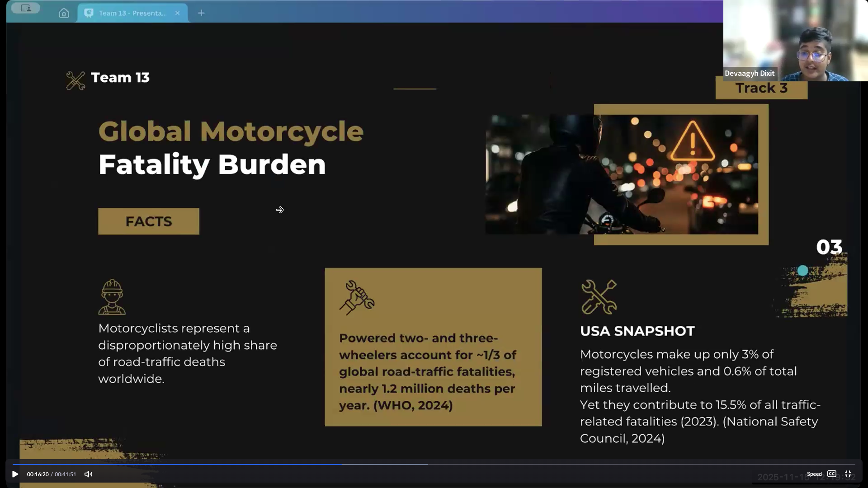Screen dimensions: 868x488
Task: Click the Track 3 label
Action: [761, 89]
